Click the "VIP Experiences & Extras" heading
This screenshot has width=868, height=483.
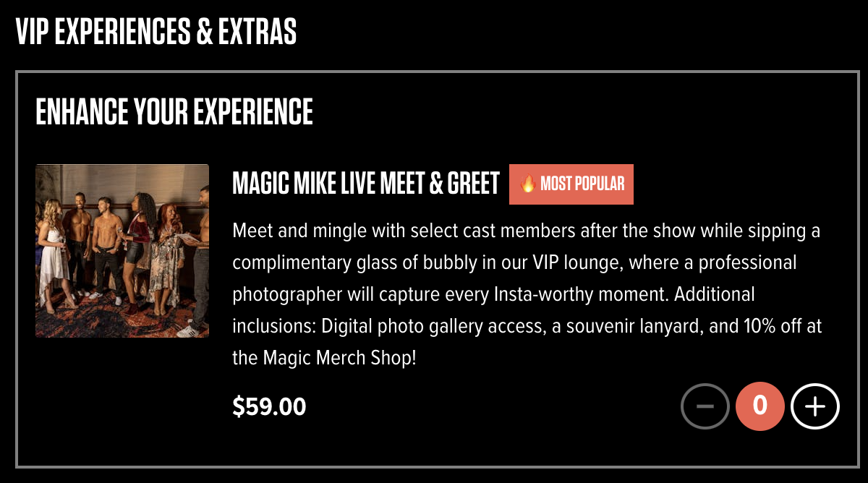click(156, 33)
